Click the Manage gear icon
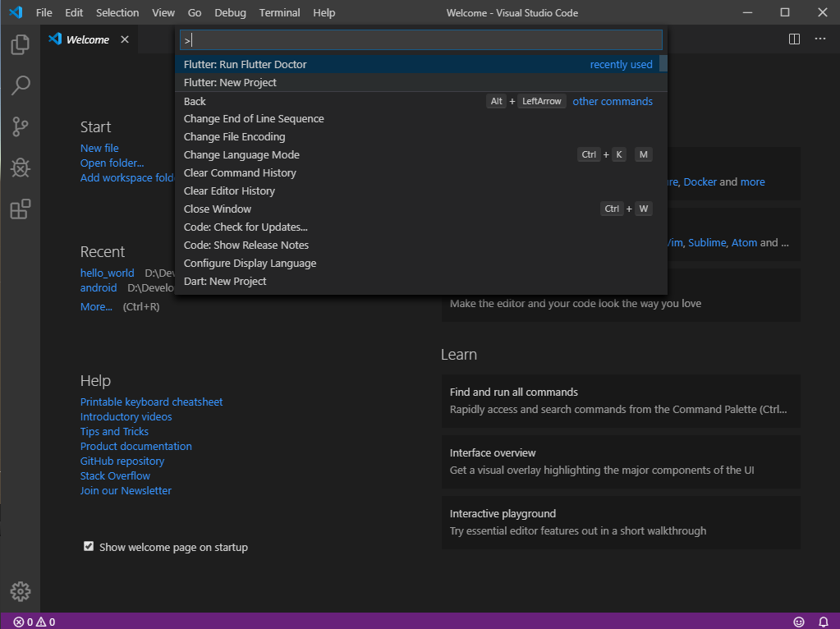840x629 pixels. tap(21, 591)
